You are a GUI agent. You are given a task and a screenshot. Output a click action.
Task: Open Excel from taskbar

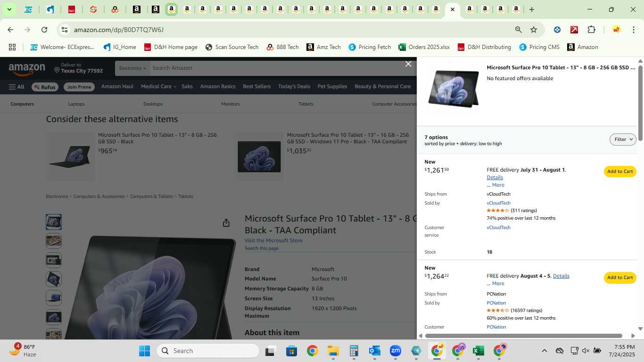coord(478,351)
